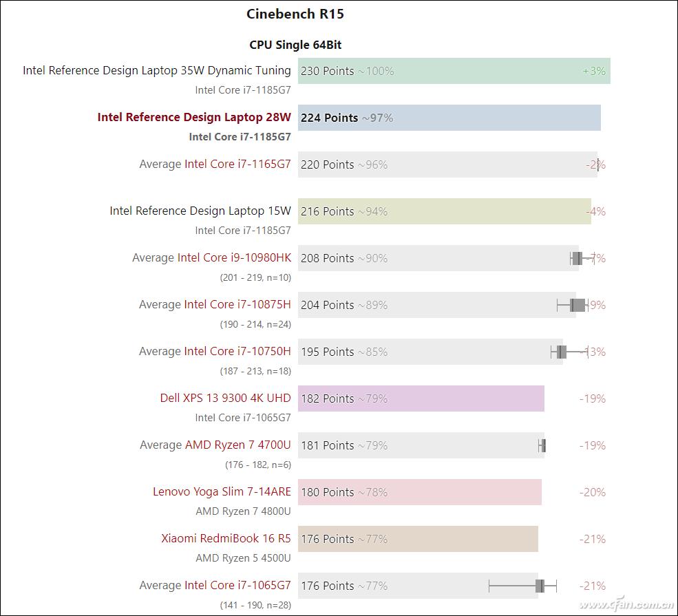The width and height of the screenshot is (678, 616).
Task: Select the Intel Core i7-10750H link
Action: point(237,352)
